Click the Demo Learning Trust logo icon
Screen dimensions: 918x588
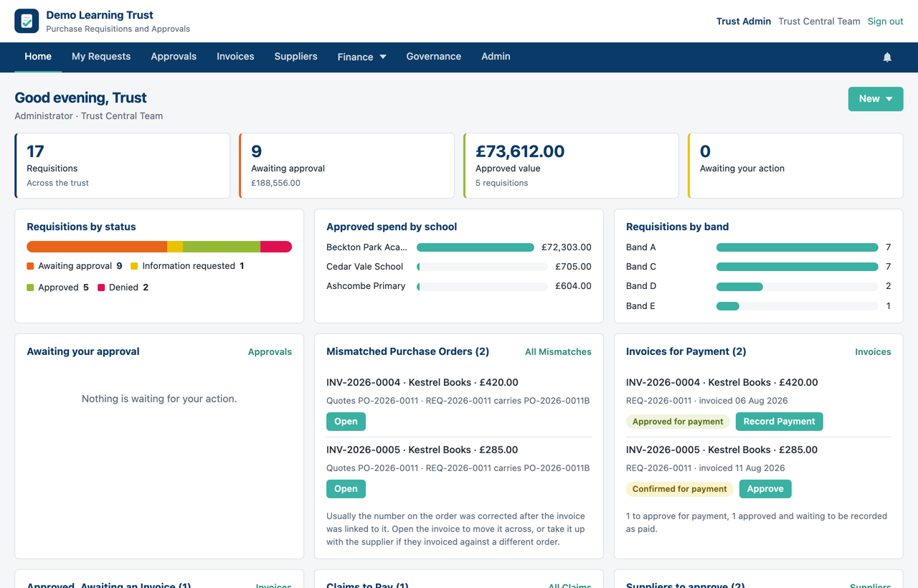pos(27,21)
